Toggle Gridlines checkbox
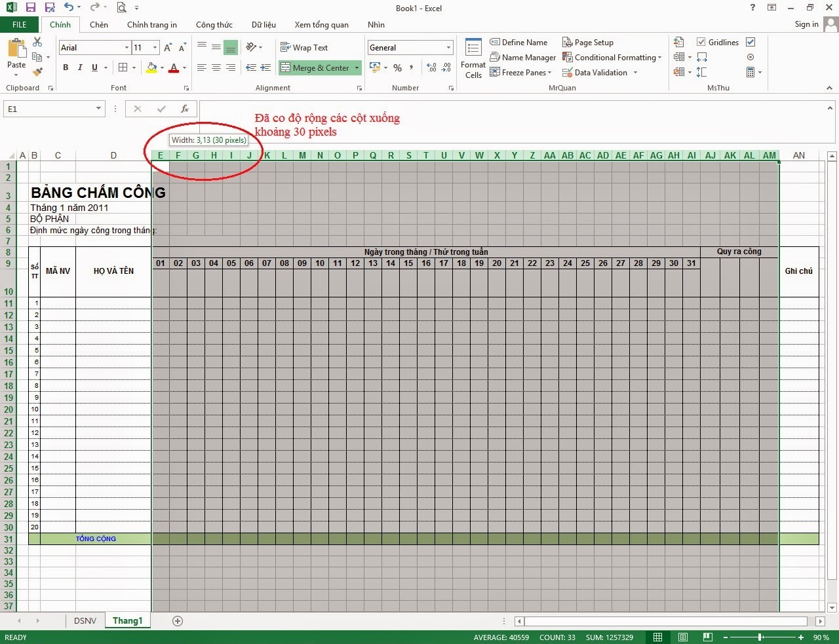 [x=701, y=42]
